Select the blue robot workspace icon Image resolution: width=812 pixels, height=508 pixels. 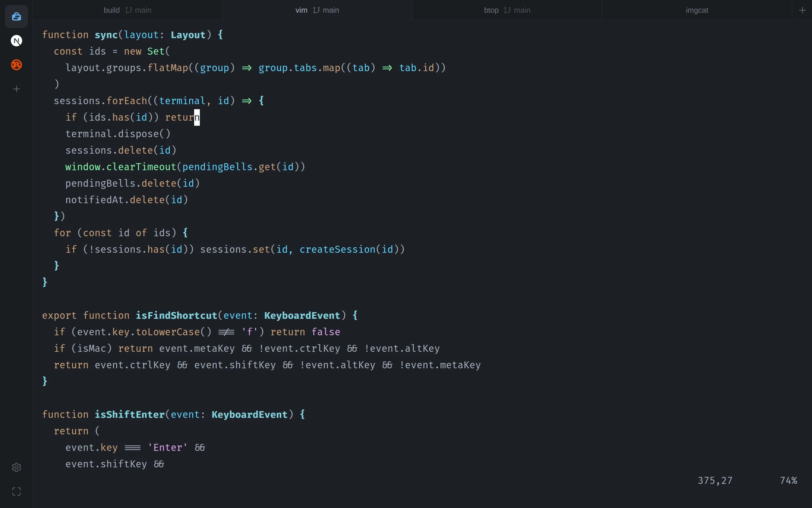(x=16, y=17)
